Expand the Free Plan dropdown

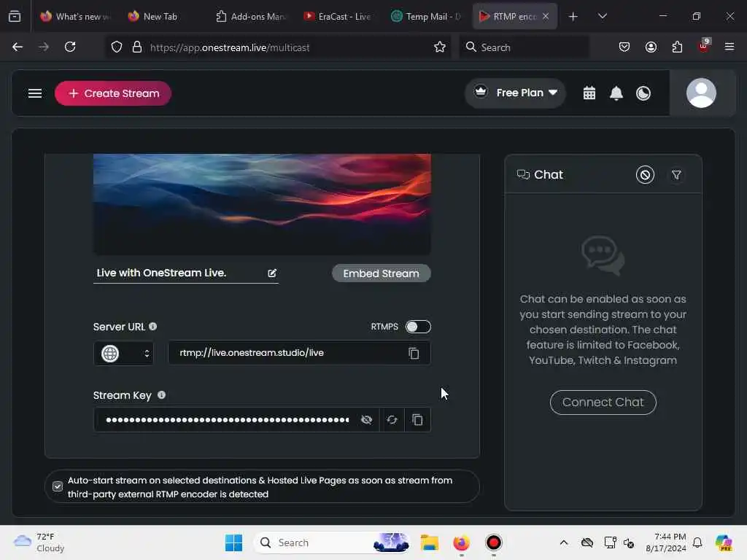pyautogui.click(x=516, y=93)
